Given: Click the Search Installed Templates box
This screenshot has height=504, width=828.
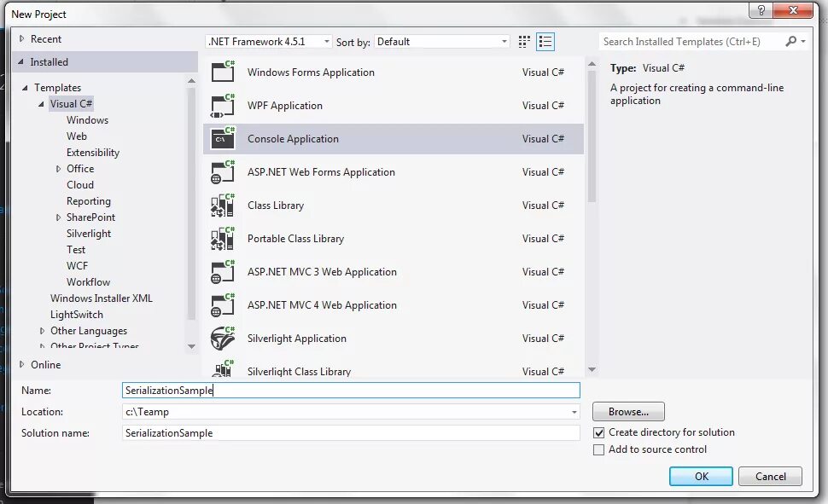Looking at the screenshot, I should click(691, 41).
